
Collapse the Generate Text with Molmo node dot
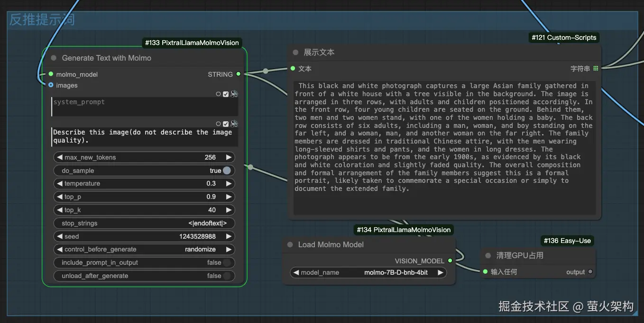click(54, 58)
